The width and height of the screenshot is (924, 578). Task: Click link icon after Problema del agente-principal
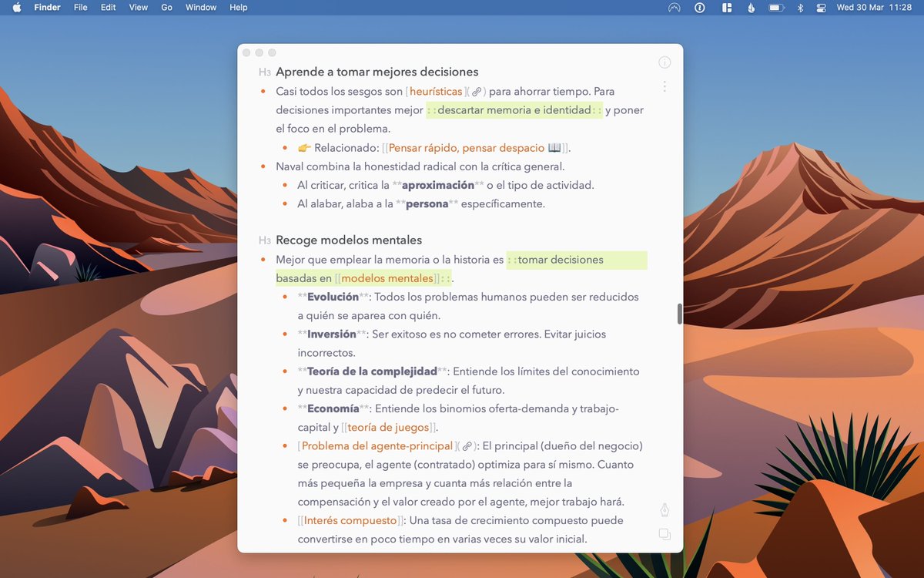(467, 446)
